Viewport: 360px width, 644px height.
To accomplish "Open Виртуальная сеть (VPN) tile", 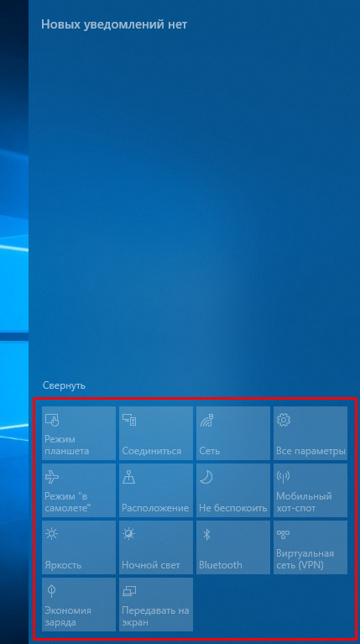I will point(310,547).
